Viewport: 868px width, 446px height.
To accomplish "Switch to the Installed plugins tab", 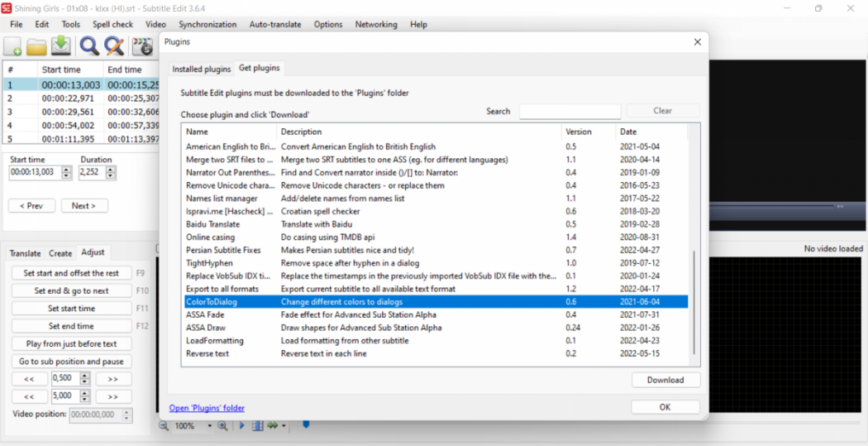I will [x=201, y=70].
